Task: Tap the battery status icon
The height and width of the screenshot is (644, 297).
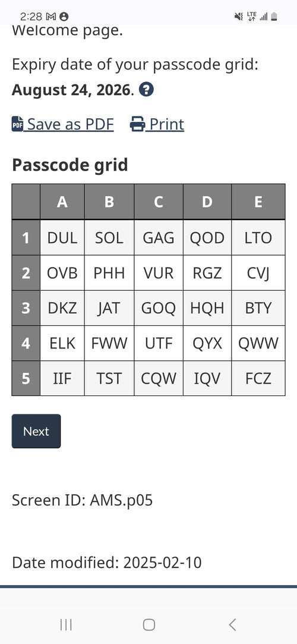Action: tap(274, 17)
